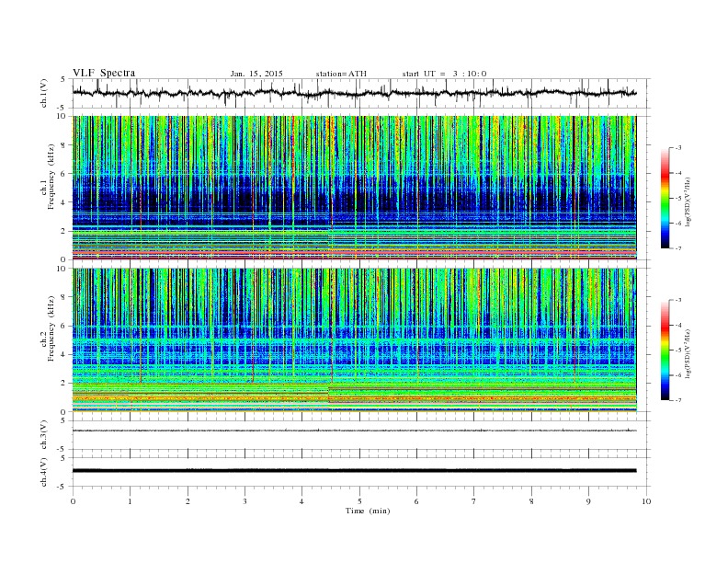Click the "ch.1(V)" waveform axis label

(x=44, y=93)
